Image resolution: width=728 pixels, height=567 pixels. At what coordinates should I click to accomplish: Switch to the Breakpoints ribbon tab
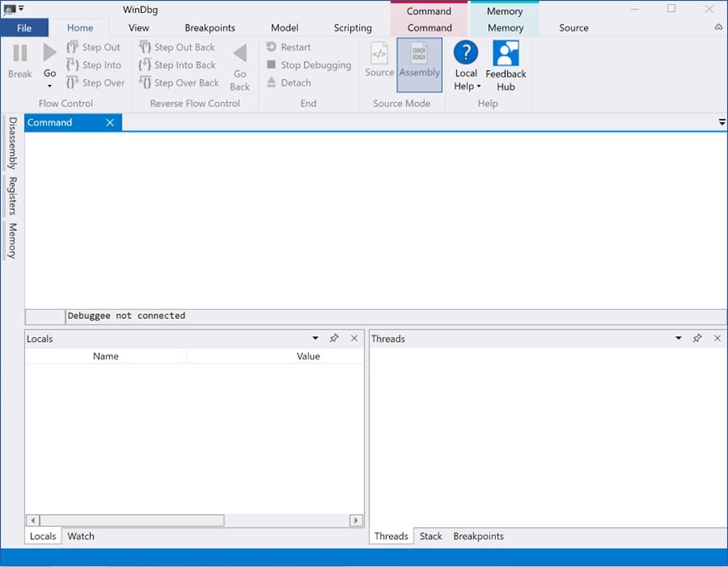[210, 28]
